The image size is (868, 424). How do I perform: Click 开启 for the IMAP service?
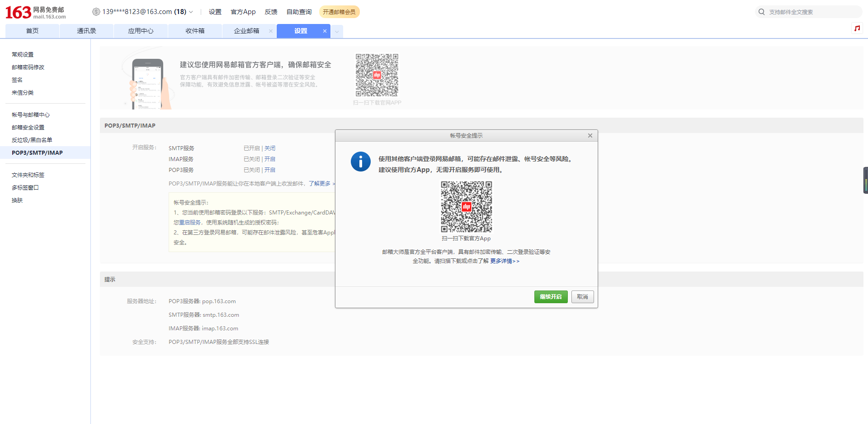(x=270, y=159)
